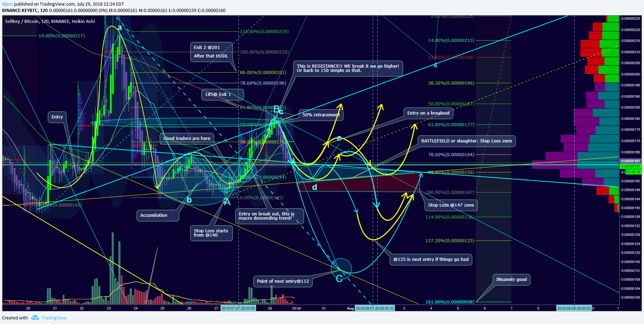644x324 pixels.
Task: Click the 'C' wave label by the circle
Action: pos(339,279)
